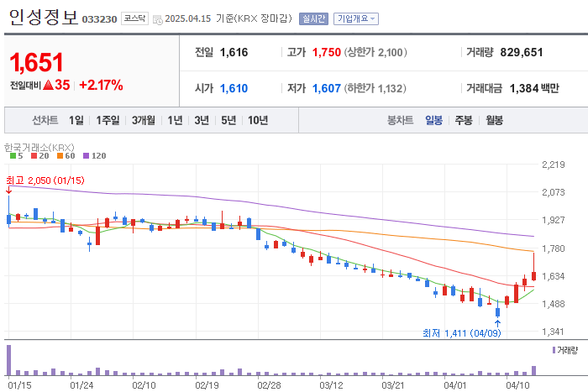The width and height of the screenshot is (588, 392).
Task: Click the stock name 인성정보
Action: [x=43, y=18]
